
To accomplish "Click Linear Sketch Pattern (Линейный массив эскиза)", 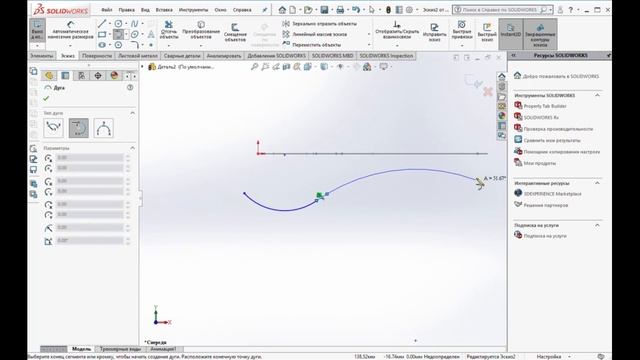I will (315, 34).
